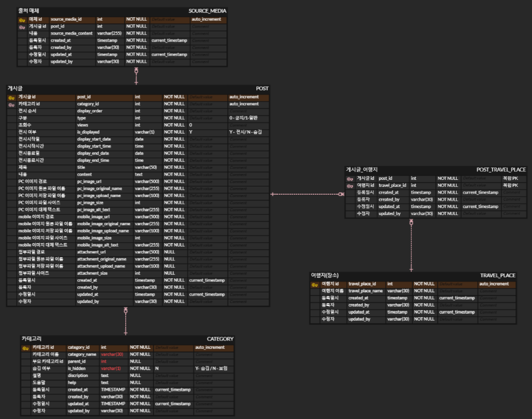Click the primary key icon in the TRAVEL_PLACE table
The width and height of the screenshot is (532, 419).
(x=315, y=285)
